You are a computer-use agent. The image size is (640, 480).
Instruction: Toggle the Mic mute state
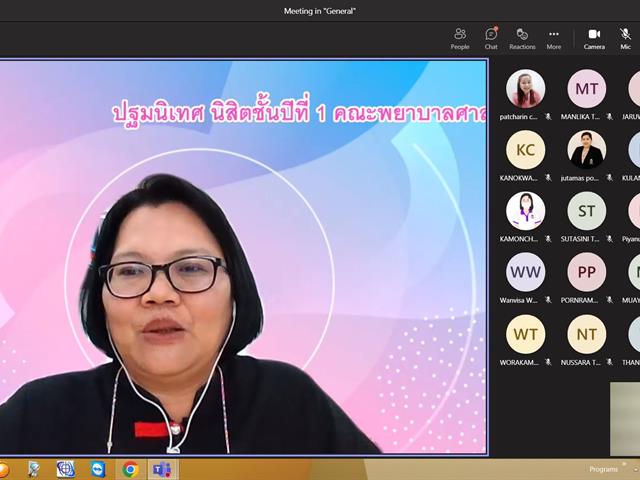pos(625,39)
